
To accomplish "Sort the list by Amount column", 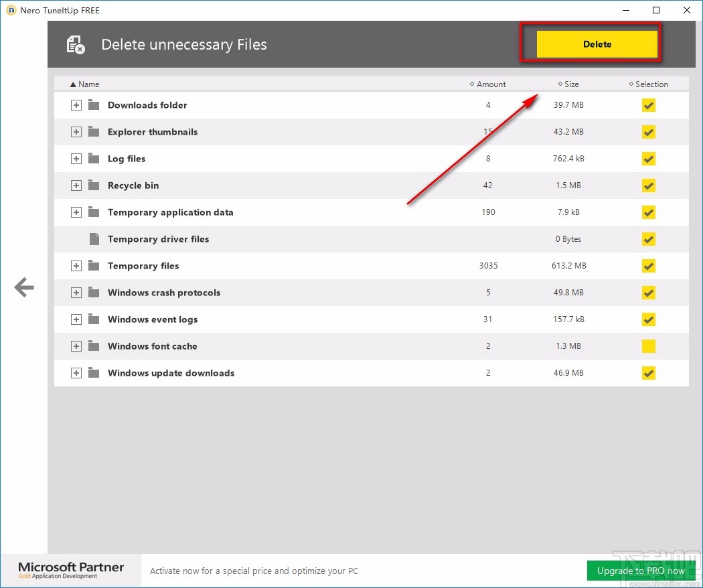I will pos(491,84).
